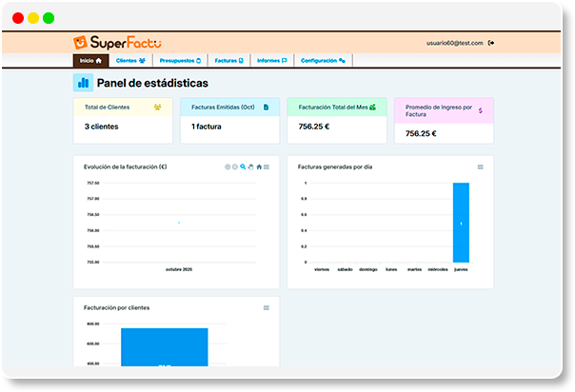This screenshot has height=392, width=575.
Task: Click the logout icon next to user email
Action: [x=491, y=43]
